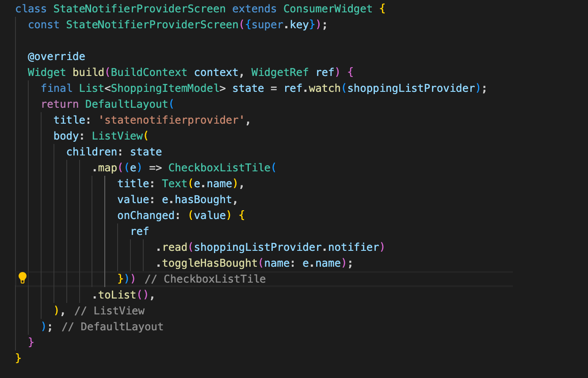Image resolution: width=588 pixels, height=378 pixels.
Task: Click 'shoppingListProvider' inside ref.watch
Action: 411,88
